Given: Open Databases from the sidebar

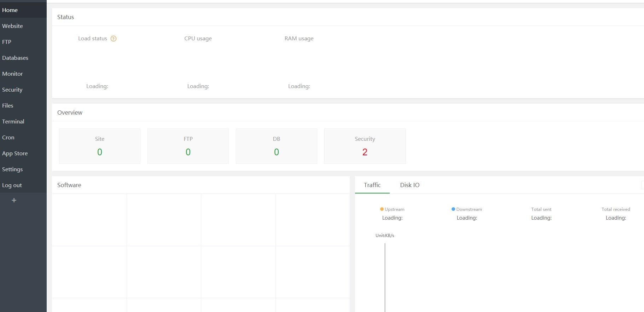Looking at the screenshot, I should pyautogui.click(x=15, y=58).
